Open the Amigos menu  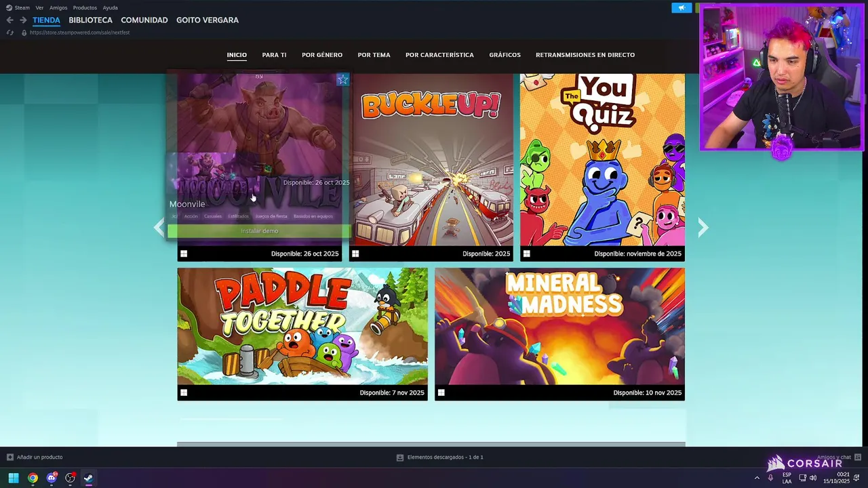click(x=58, y=7)
